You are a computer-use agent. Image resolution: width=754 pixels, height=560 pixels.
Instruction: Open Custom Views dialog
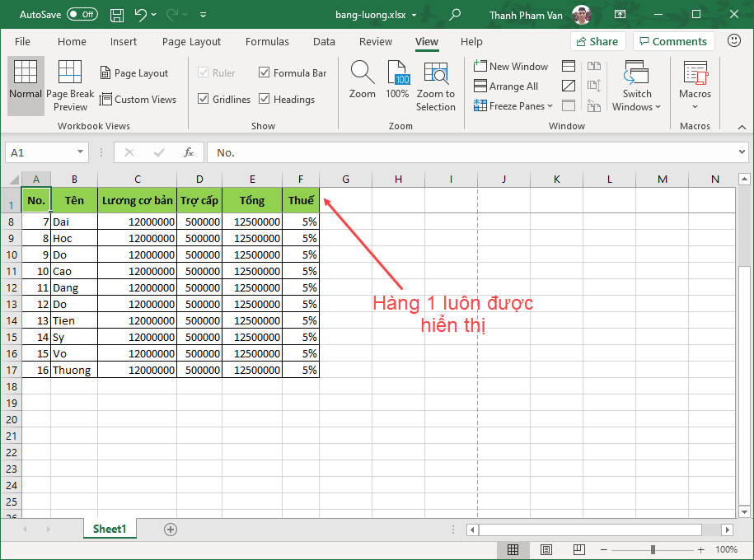(x=138, y=100)
